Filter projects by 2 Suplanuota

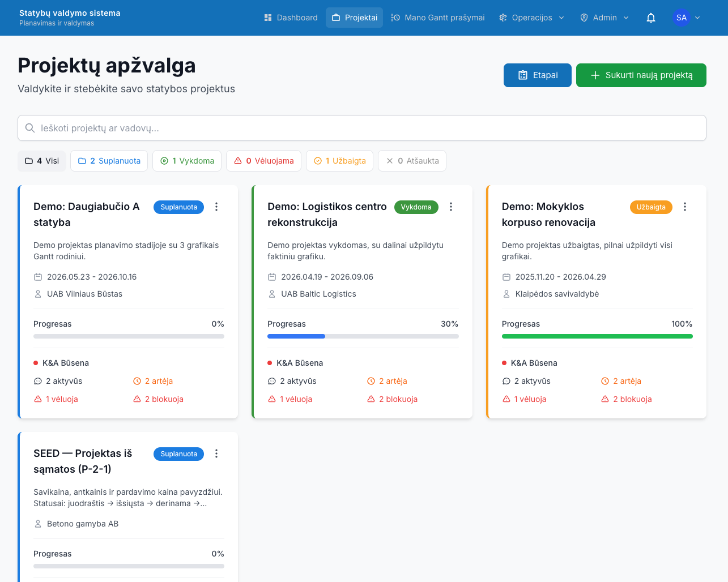pos(109,161)
